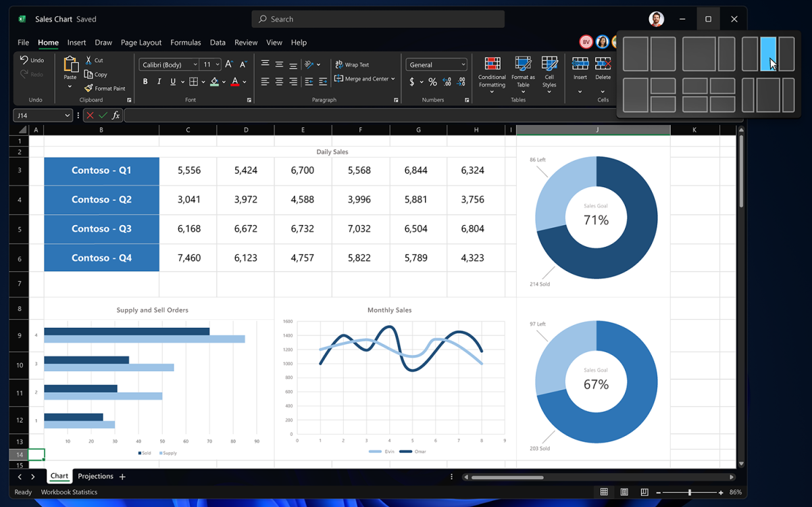This screenshot has width=812, height=507.
Task: Toggle Underline formatting
Action: pyautogui.click(x=173, y=82)
